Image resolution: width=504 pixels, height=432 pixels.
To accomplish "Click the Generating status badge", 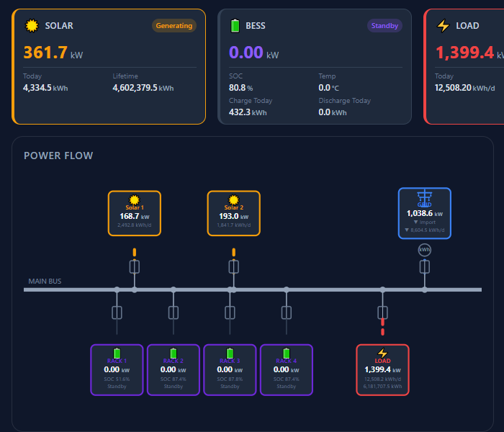I will click(174, 26).
